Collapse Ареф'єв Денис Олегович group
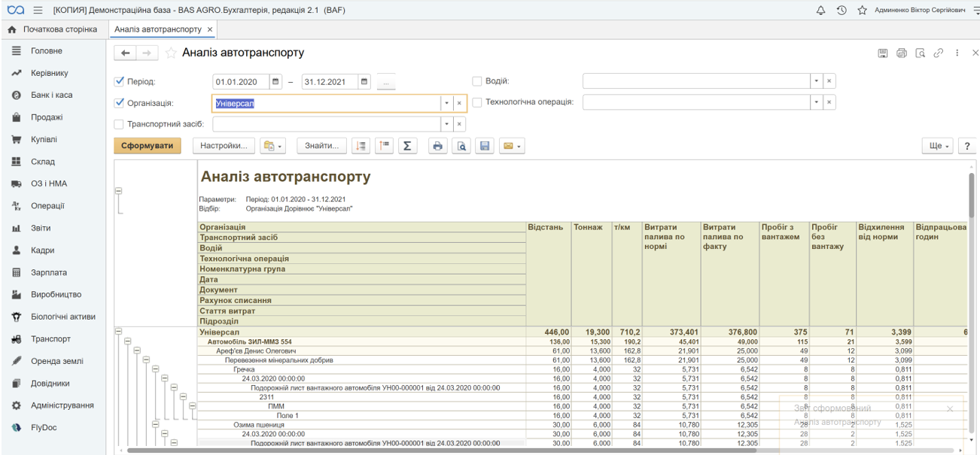Image resolution: width=980 pixels, height=455 pixels. point(137,350)
